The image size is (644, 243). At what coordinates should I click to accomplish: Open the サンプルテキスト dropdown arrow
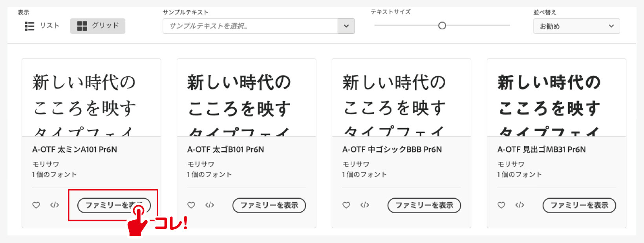click(346, 26)
